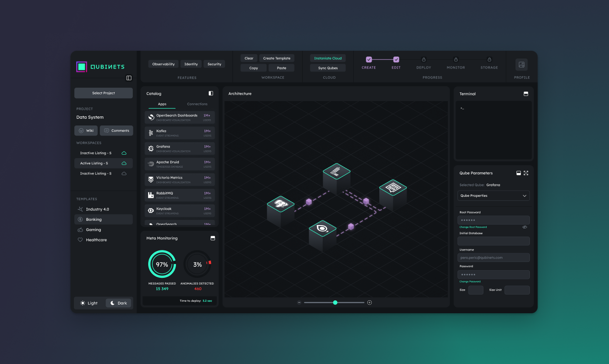Viewport: 609px width, 364px height.
Task: Click the Qubinets logo icon
Action: tap(82, 67)
